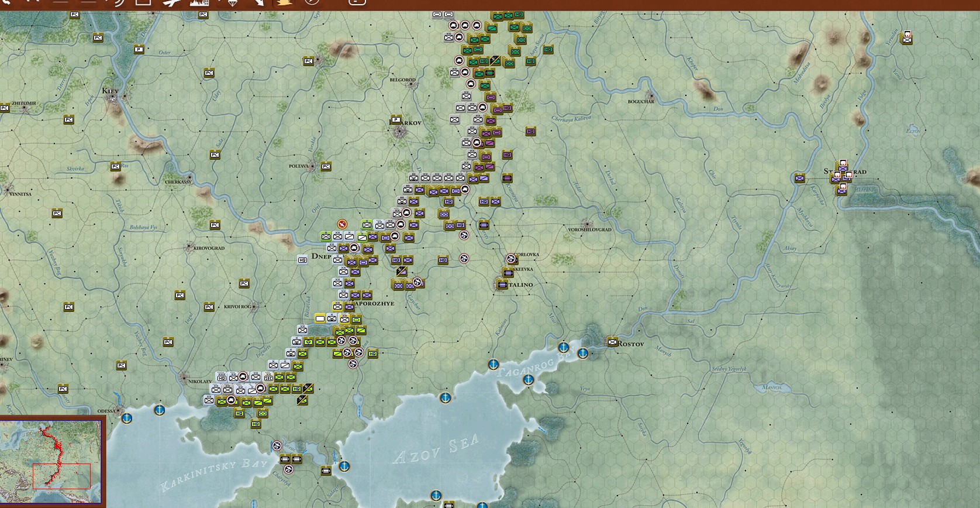980x508 pixels.
Task: Click the Kirovograd city label
Action: 209,248
